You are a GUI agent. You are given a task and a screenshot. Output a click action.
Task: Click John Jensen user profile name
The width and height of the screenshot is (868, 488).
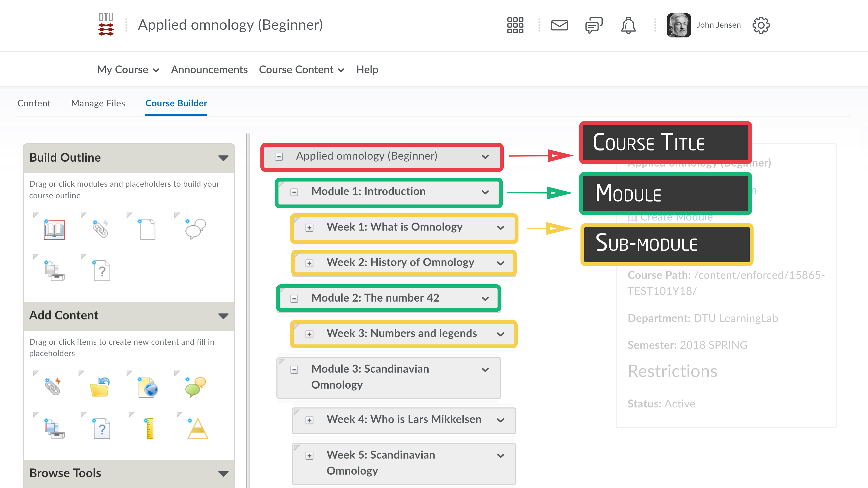point(718,25)
